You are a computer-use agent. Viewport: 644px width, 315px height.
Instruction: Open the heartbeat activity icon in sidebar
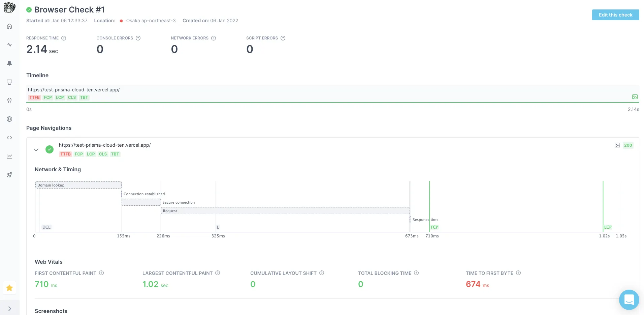pos(9,45)
